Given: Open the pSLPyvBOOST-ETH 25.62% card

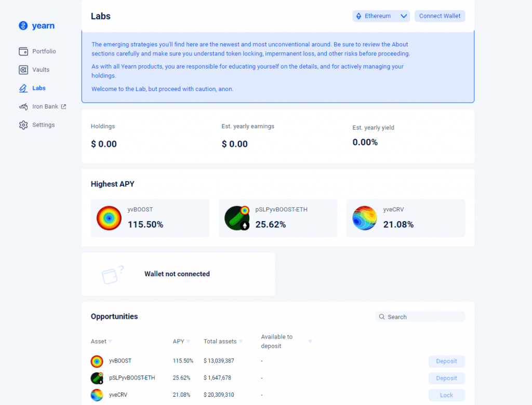Looking at the screenshot, I should click(x=278, y=218).
